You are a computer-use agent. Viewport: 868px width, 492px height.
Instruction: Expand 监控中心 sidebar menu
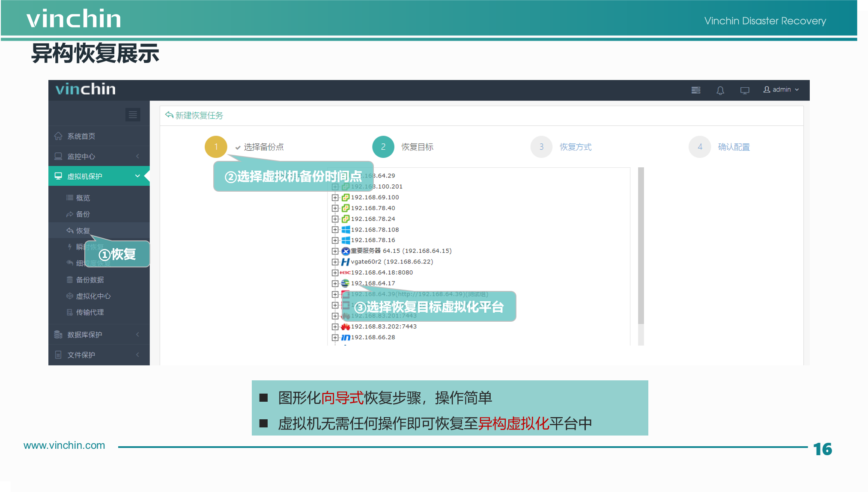pyautogui.click(x=99, y=156)
